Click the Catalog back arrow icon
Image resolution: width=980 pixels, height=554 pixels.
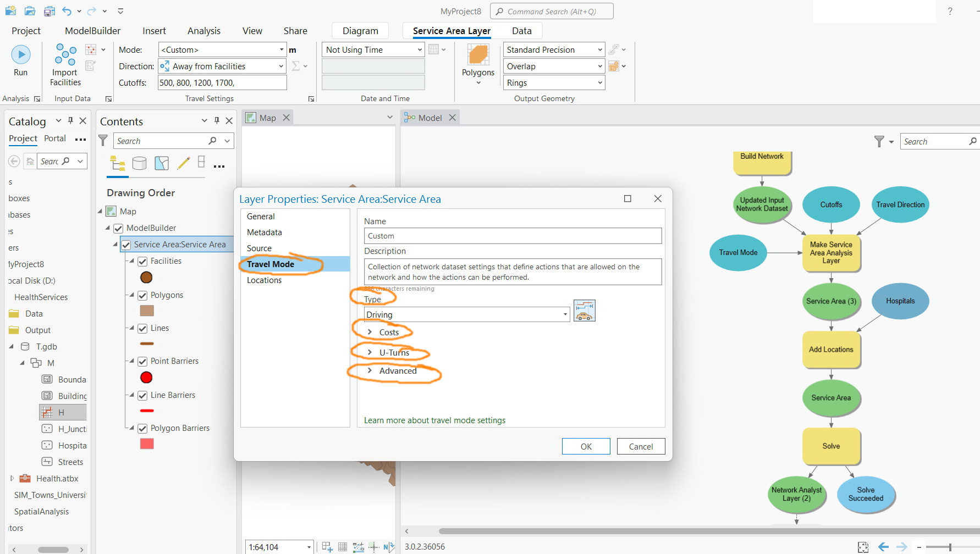tap(14, 161)
